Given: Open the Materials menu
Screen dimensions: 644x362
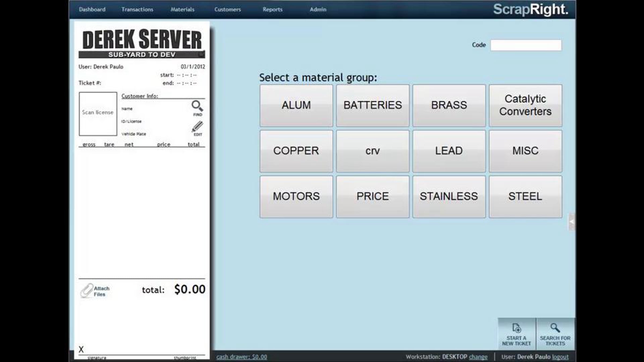Looking at the screenshot, I should tap(182, 9).
